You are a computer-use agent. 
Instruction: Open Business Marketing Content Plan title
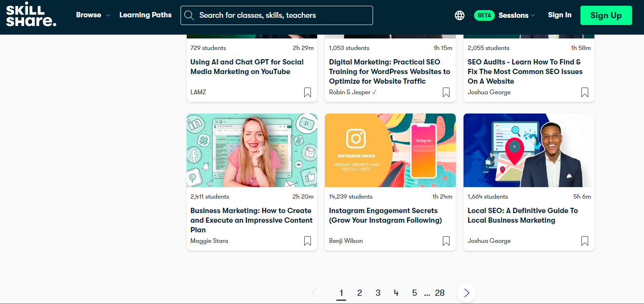252,220
